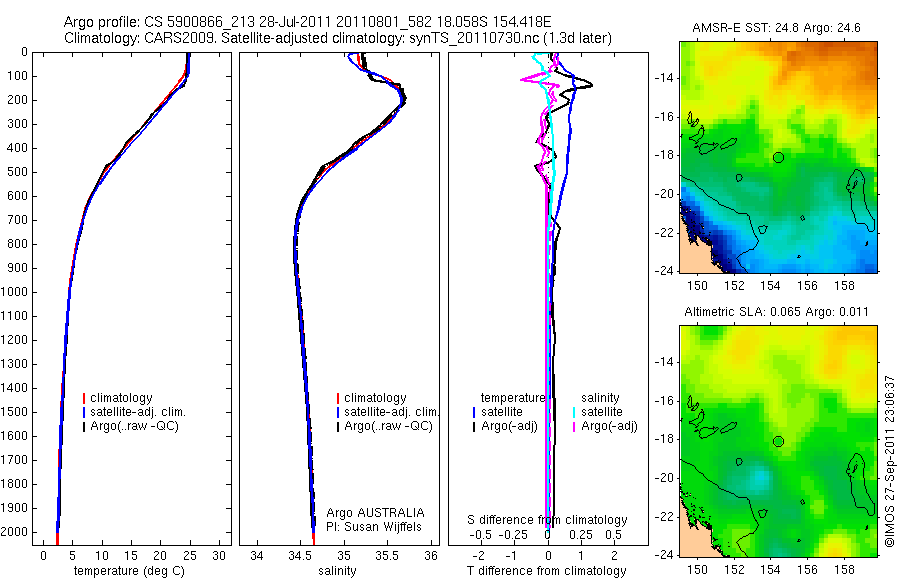Image resolution: width=900 pixels, height=580 pixels.
Task: Click the Argo position circle on SLA map
Action: pos(778,442)
